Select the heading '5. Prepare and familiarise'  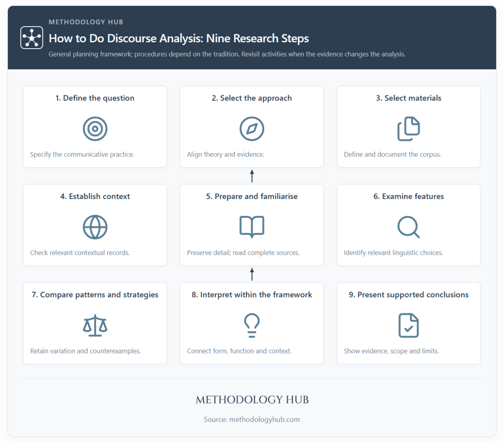[x=252, y=196]
